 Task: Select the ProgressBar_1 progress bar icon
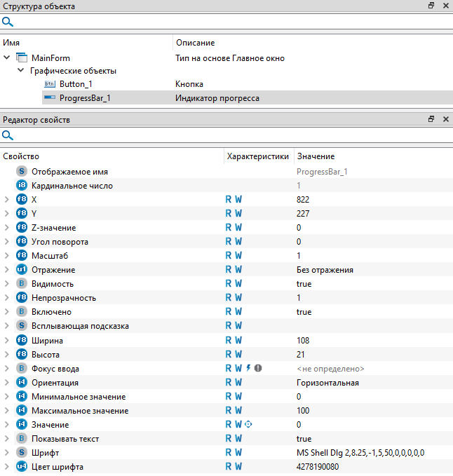49,98
